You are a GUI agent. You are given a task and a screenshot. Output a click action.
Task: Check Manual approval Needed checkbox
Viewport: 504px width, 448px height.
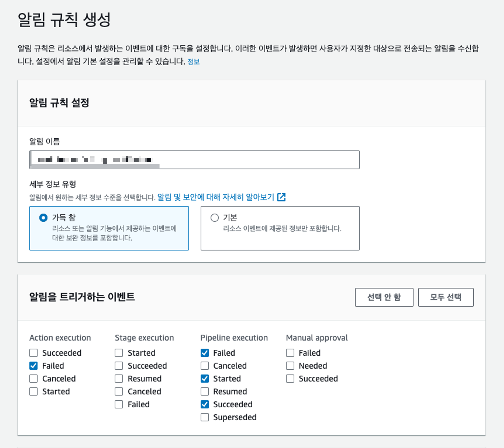pos(290,366)
